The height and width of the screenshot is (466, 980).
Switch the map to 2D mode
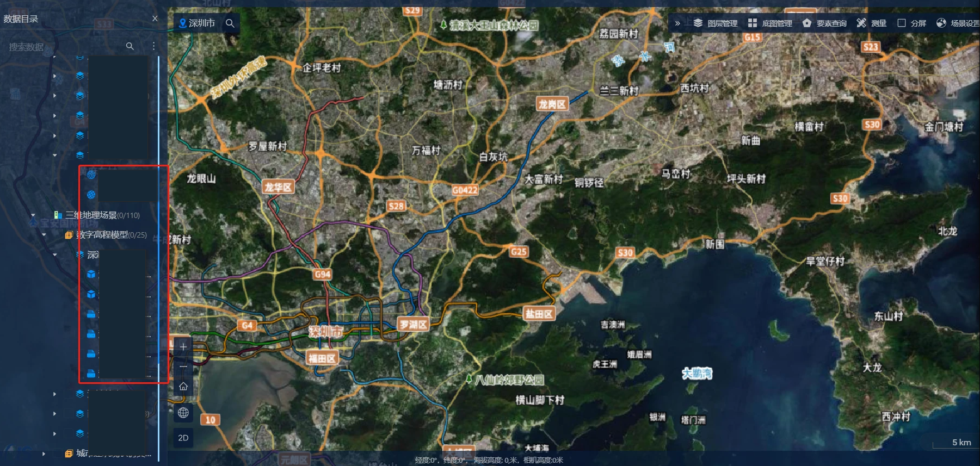(183, 438)
